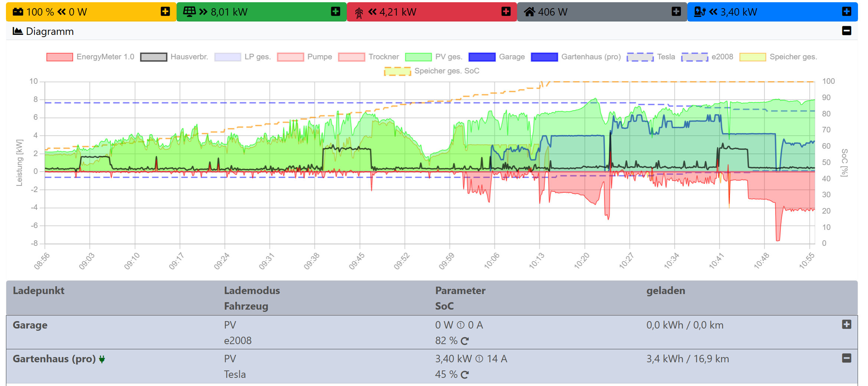Image resolution: width=868 pixels, height=386 pixels.
Task: Refresh the Tesla SoC value
Action: pyautogui.click(x=465, y=375)
